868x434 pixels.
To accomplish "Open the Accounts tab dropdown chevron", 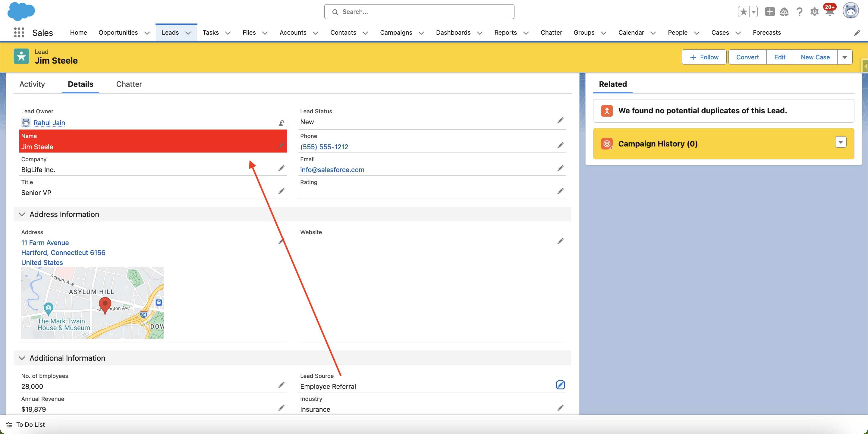I will coord(315,33).
